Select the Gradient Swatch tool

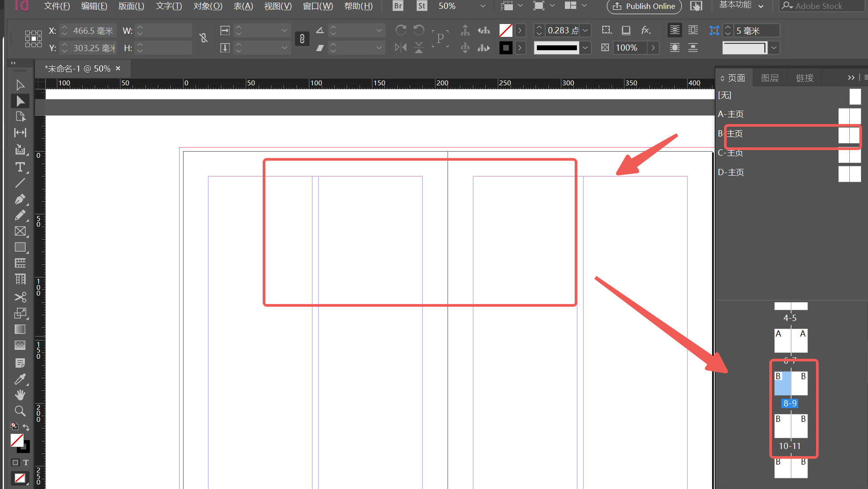20,329
